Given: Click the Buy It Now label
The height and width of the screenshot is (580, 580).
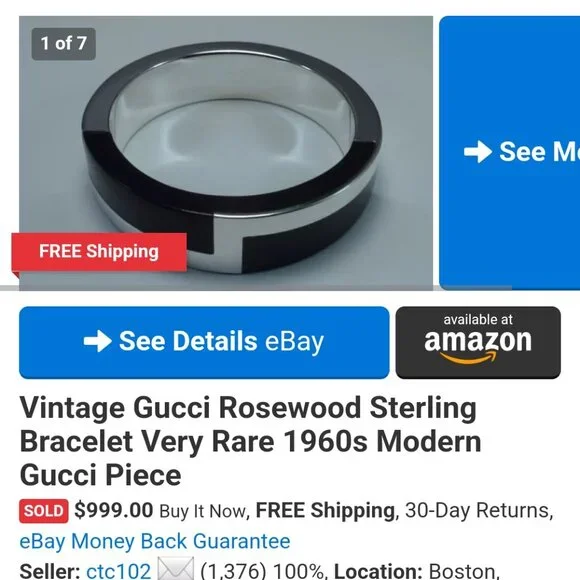Looking at the screenshot, I should click(x=202, y=511).
